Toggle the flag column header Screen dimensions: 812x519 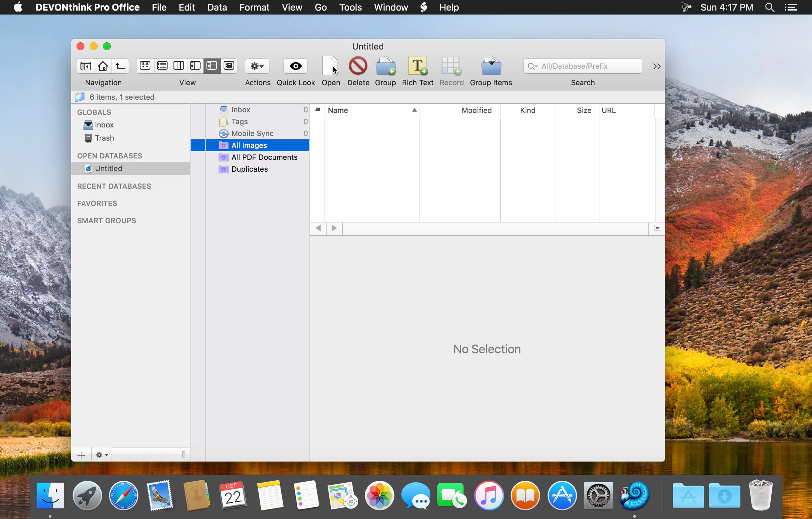(x=317, y=110)
